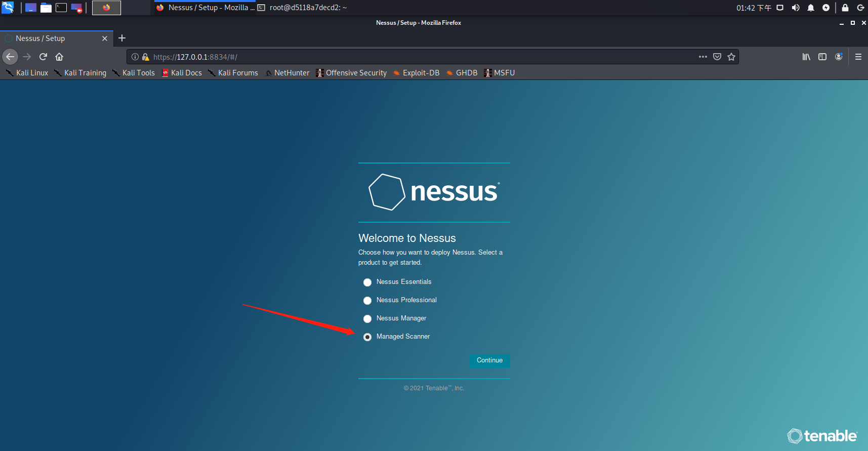Launch the terminal emulator panel icon
Viewport: 868px width, 451px height.
coord(61,8)
